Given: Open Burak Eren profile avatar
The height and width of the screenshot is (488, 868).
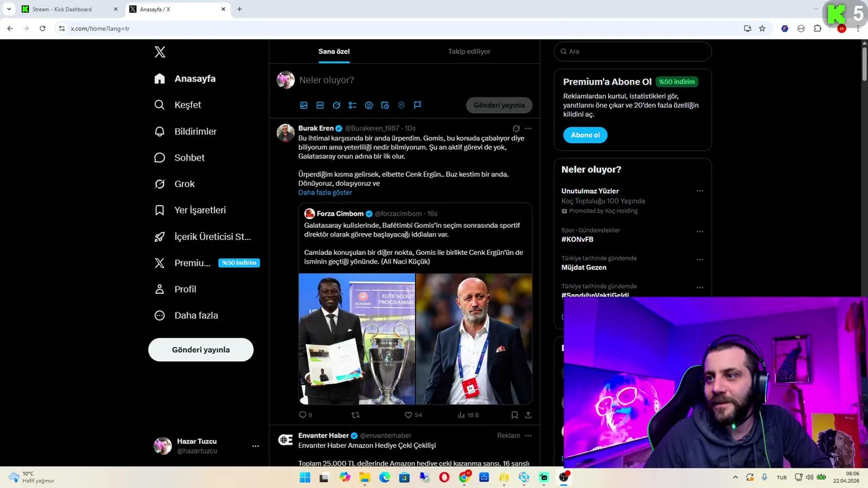Looking at the screenshot, I should pos(285,132).
